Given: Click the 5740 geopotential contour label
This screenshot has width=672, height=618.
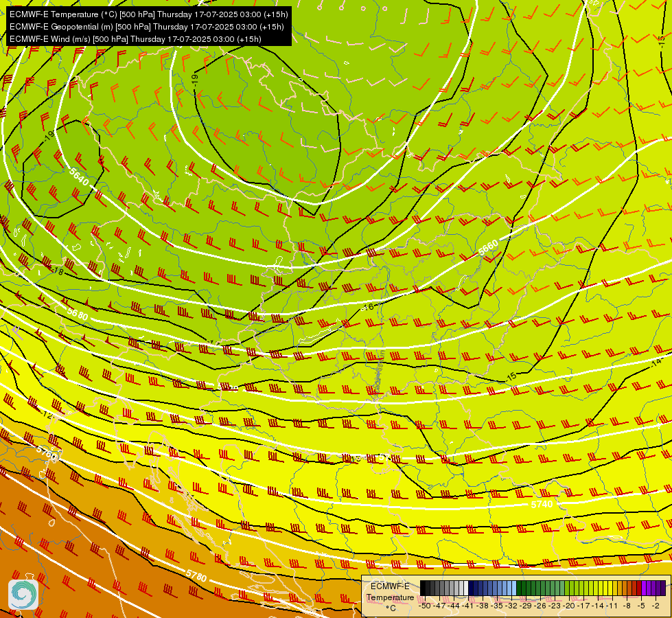Looking at the screenshot, I should (x=542, y=504).
